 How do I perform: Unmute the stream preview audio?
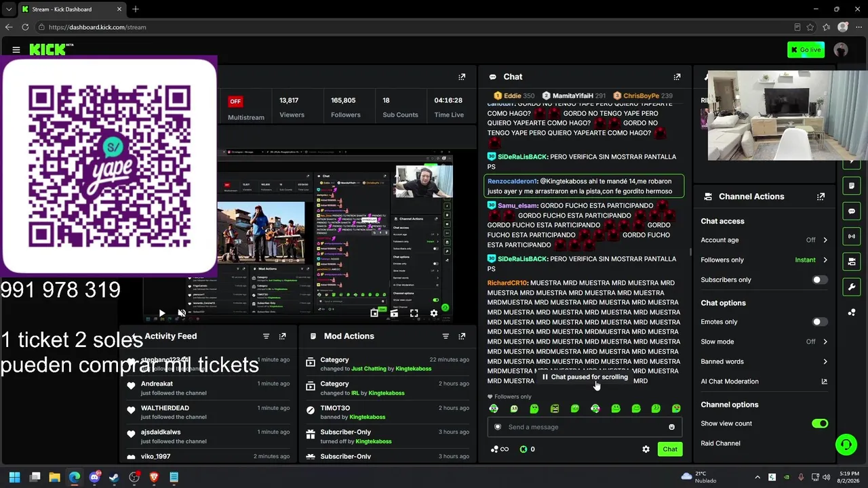pos(182,313)
